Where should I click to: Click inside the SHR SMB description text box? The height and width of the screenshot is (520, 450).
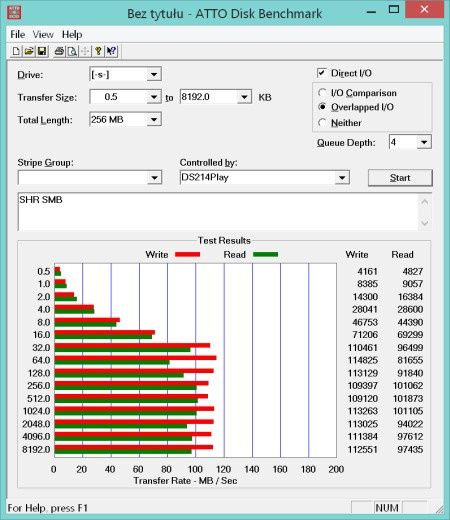point(218,212)
